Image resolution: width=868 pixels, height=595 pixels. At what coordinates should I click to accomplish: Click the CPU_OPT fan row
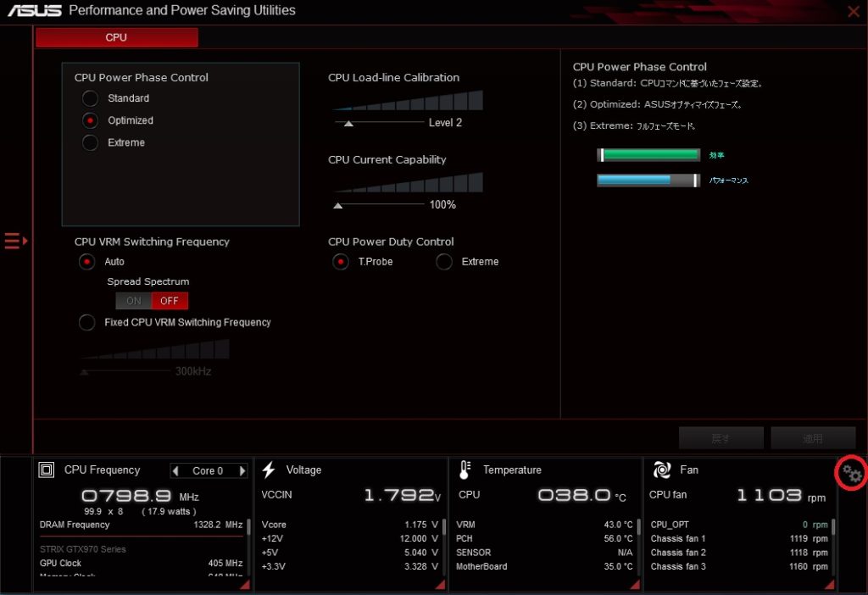pos(739,524)
